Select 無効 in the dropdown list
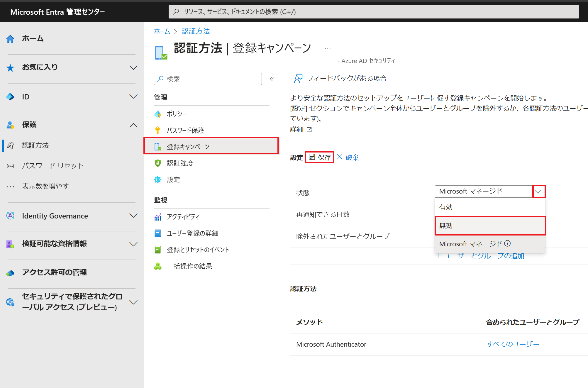Image resolution: width=588 pixels, height=388 pixels. (x=490, y=226)
